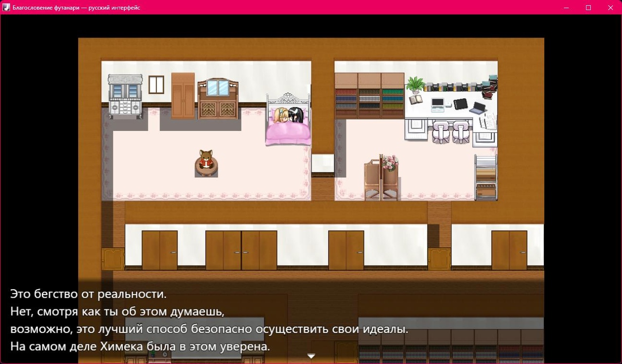Screen dimensions: 622x364
Task: Minimize the game window
Action: (566, 7)
